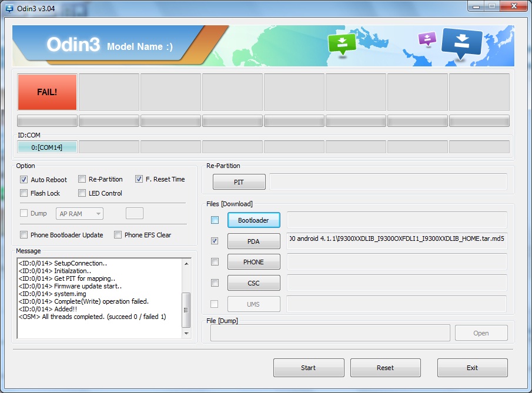
Task: Click the PDA file path field
Action: (397, 241)
